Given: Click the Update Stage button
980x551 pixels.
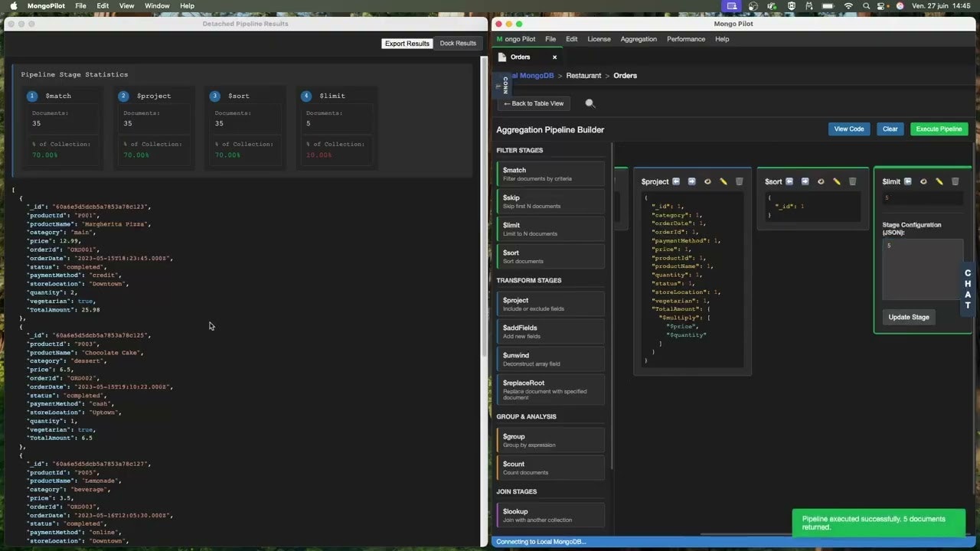Looking at the screenshot, I should [x=909, y=317].
